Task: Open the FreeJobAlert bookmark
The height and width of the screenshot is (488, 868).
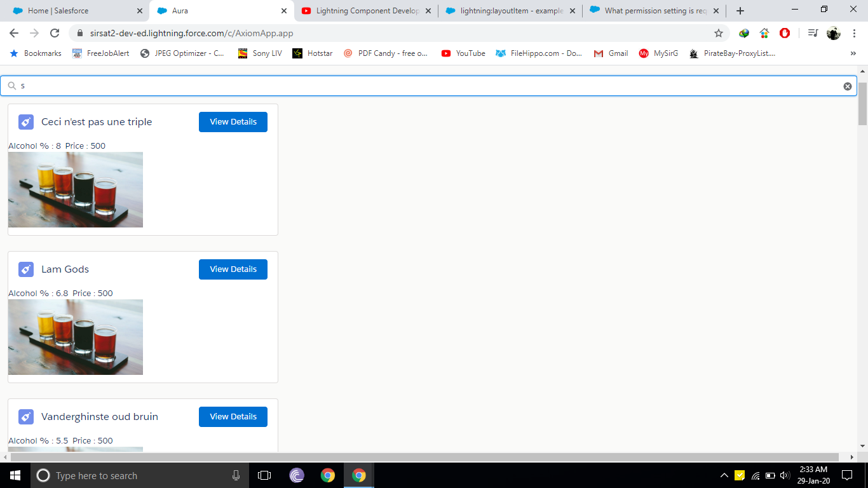Action: 100,53
